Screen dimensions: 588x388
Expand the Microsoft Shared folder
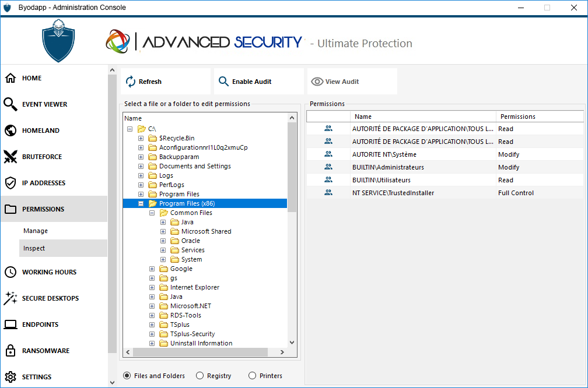pos(163,231)
